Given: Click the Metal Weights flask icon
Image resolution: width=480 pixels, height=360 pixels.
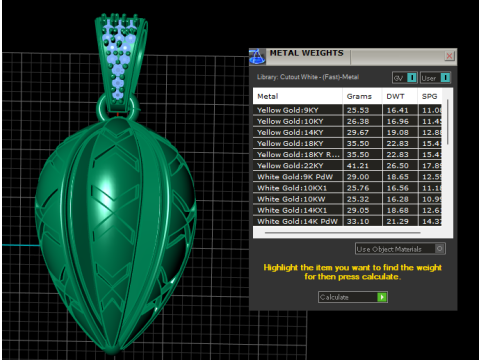Looking at the screenshot, I should click(257, 56).
